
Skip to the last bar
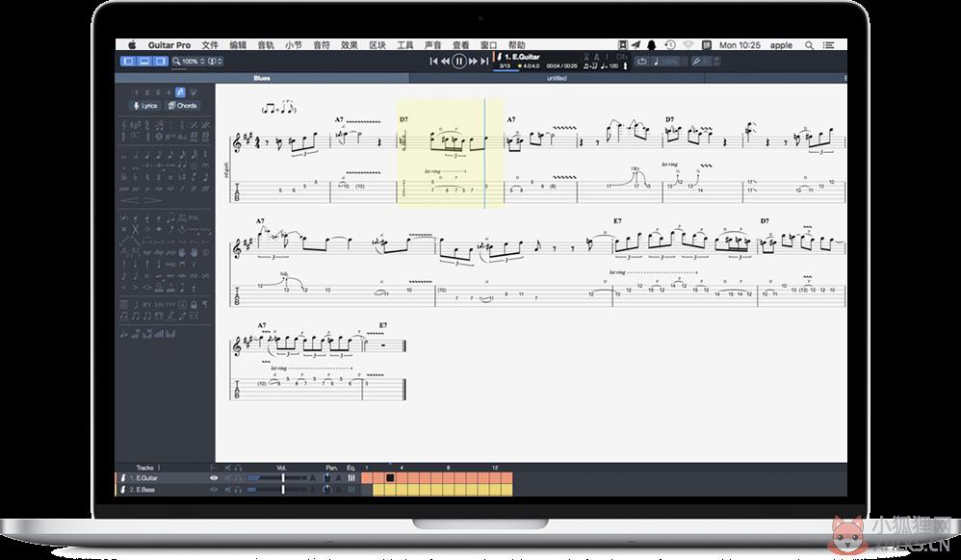[x=484, y=62]
